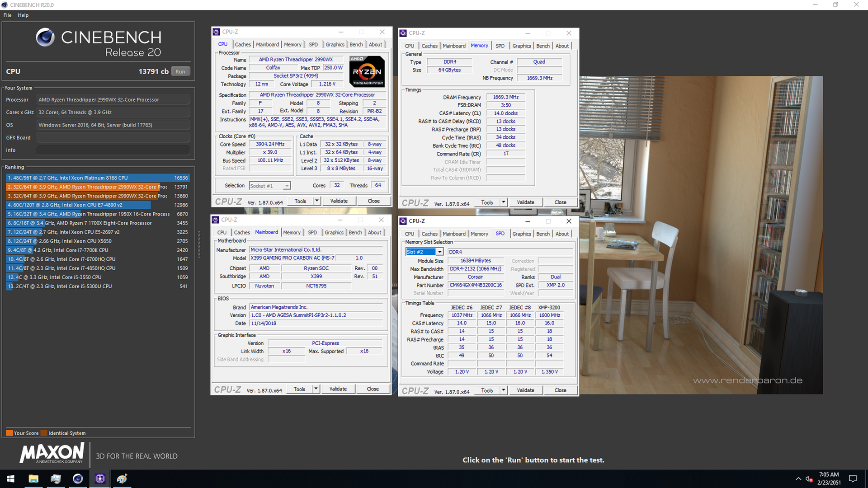Click CPU-Z title icon in SPD window
Viewport: 868px width, 488px height.
click(403, 221)
